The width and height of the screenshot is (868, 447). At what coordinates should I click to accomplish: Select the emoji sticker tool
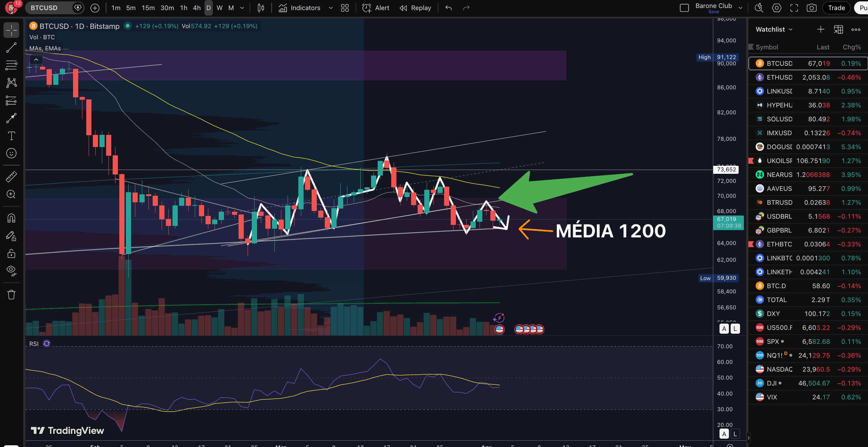pos(11,153)
